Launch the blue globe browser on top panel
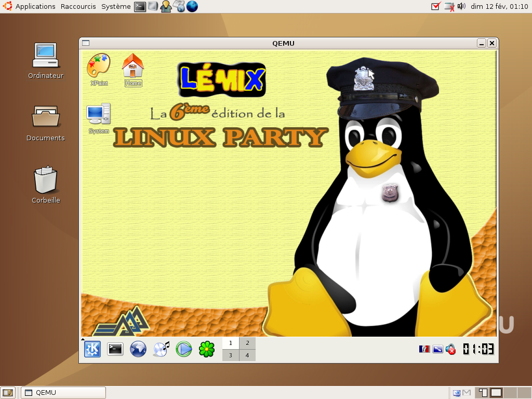This screenshot has width=532, height=399. point(192,6)
